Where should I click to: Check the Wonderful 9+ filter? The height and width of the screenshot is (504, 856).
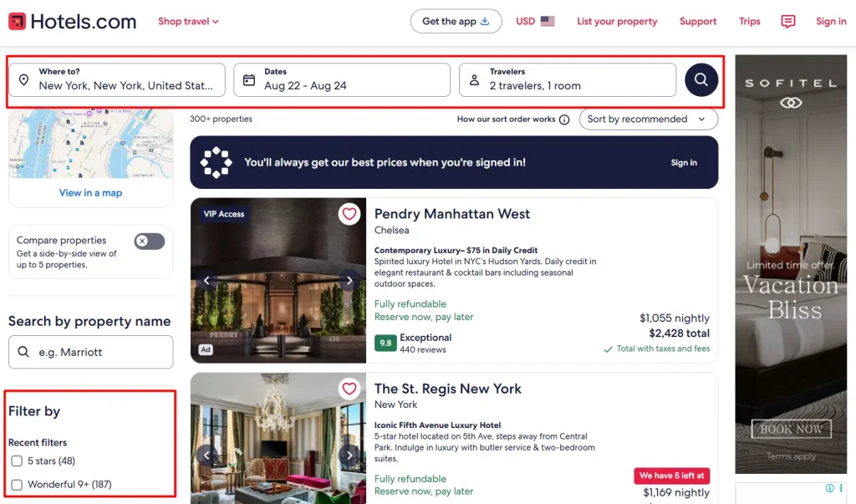click(x=17, y=484)
